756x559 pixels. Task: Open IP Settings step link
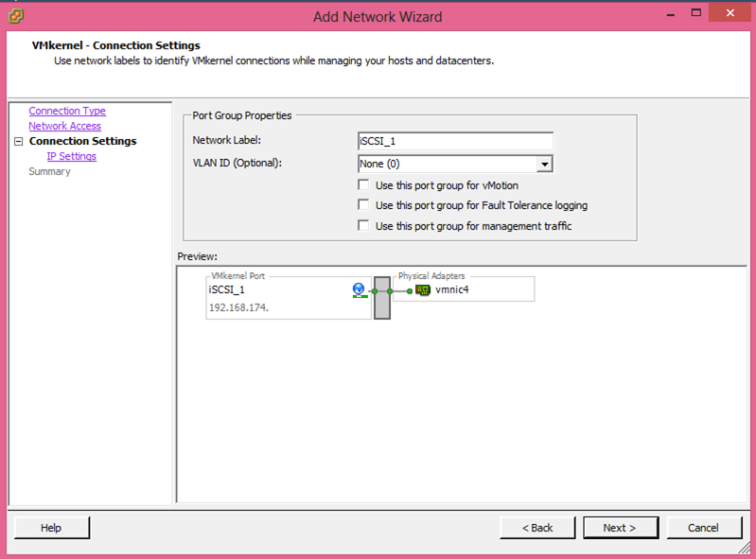71,156
